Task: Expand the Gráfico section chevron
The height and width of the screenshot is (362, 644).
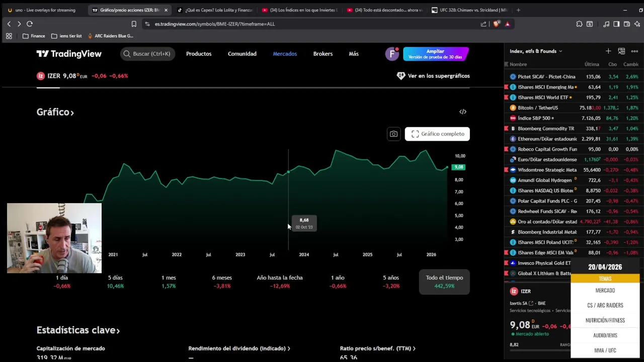Action: [x=72, y=113]
